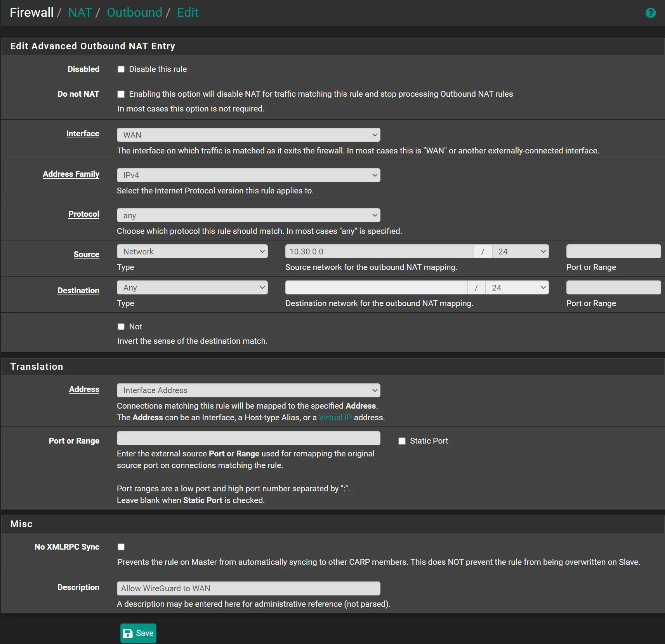Screen dimensions: 665x644
Task: Click the Save button
Action: point(138,633)
